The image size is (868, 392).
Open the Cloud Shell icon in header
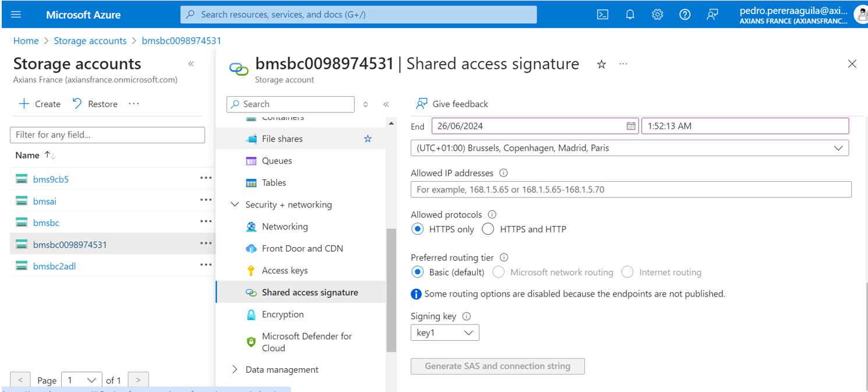tap(602, 15)
